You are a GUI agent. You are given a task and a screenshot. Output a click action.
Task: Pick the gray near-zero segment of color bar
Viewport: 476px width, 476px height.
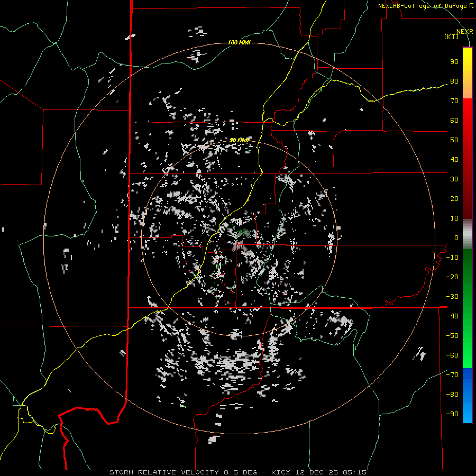click(x=467, y=234)
